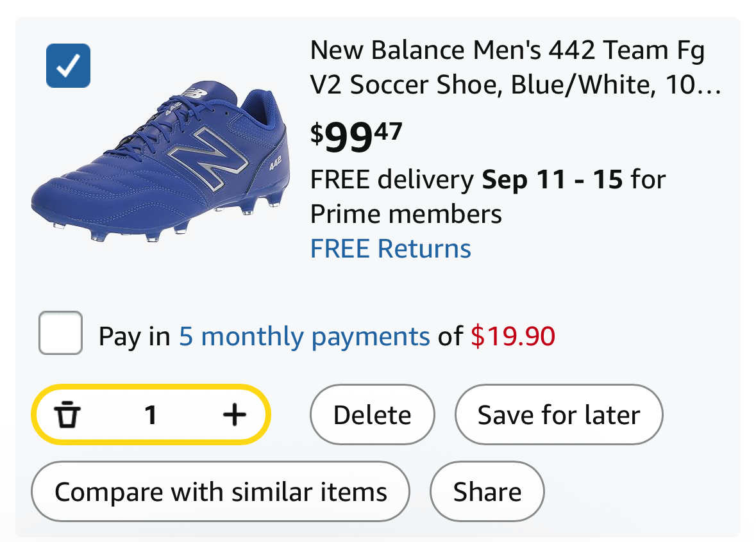This screenshot has width=756, height=542.
Task: Open the 5 monthly payments details
Action: pos(303,335)
